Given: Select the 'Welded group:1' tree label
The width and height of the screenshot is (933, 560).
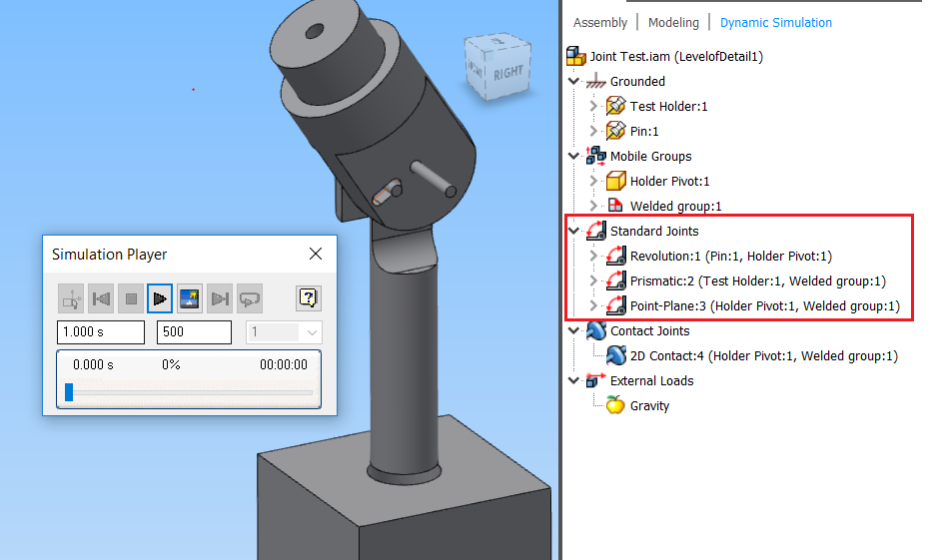Looking at the screenshot, I should pos(676,207).
